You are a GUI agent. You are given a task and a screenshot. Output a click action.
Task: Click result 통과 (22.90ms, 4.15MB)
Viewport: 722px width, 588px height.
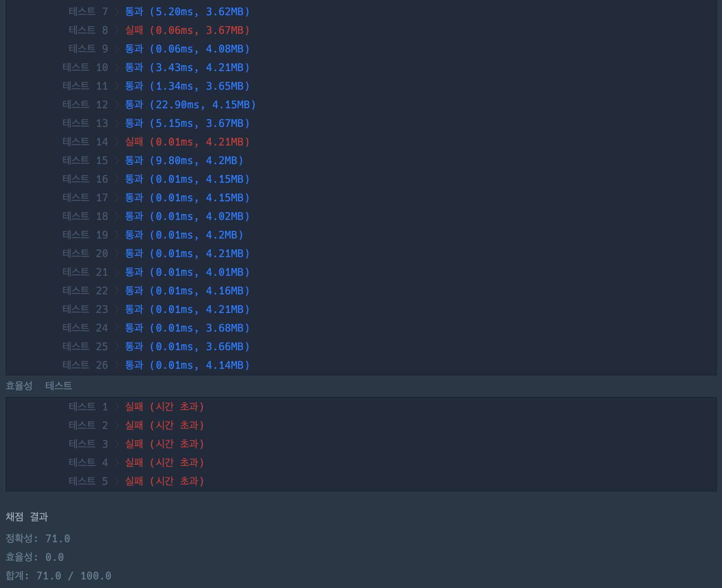pos(190,105)
